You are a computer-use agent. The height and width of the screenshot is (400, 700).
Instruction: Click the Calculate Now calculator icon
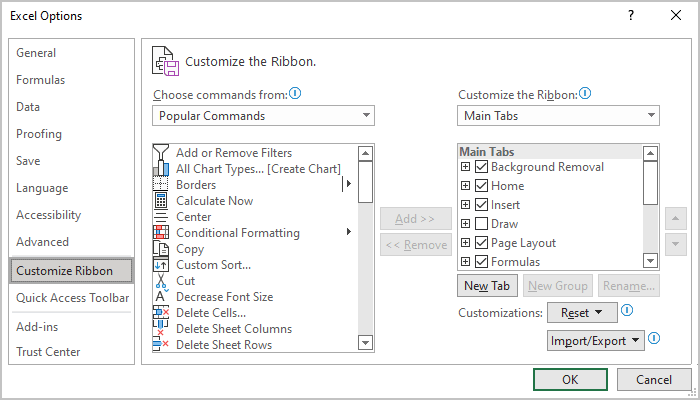click(161, 201)
